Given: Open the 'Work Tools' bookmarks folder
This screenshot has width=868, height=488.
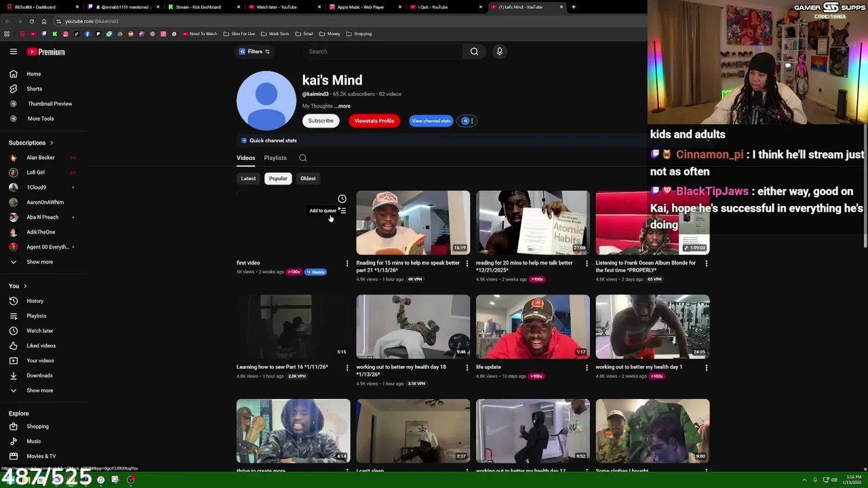Looking at the screenshot, I should [275, 34].
